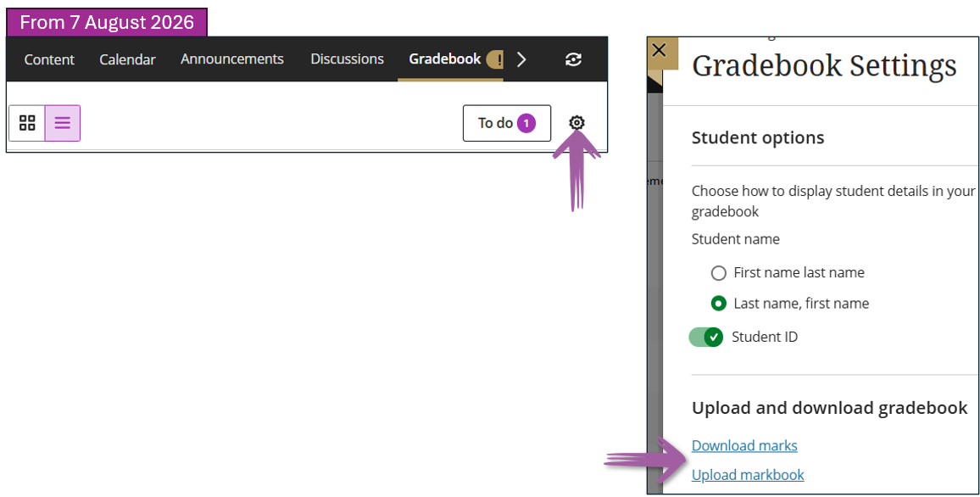This screenshot has width=980, height=497.
Task: Click the Download marks link
Action: 744,446
